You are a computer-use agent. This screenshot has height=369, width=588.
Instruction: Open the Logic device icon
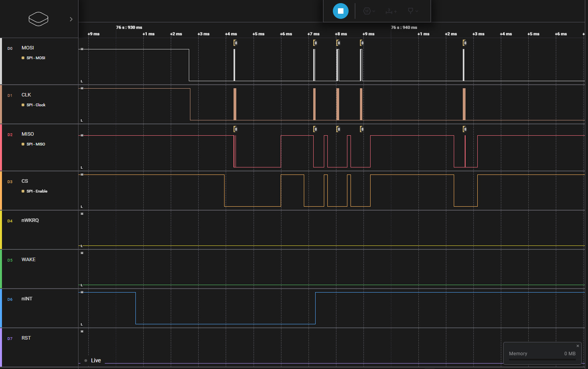point(38,19)
